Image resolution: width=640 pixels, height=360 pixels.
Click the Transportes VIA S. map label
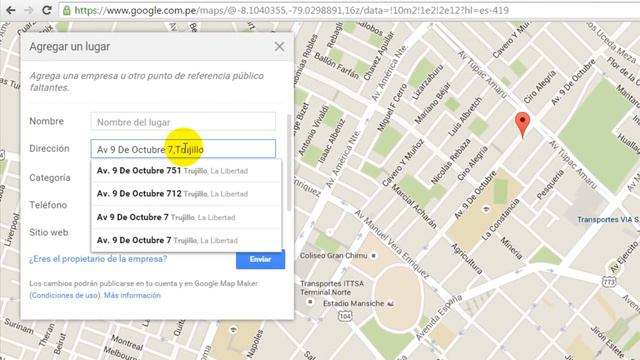click(608, 220)
